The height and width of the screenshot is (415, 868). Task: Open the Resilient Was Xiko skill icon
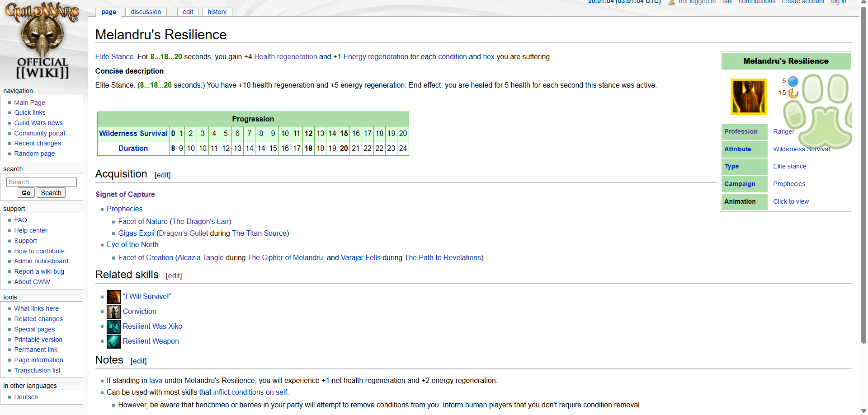[113, 326]
